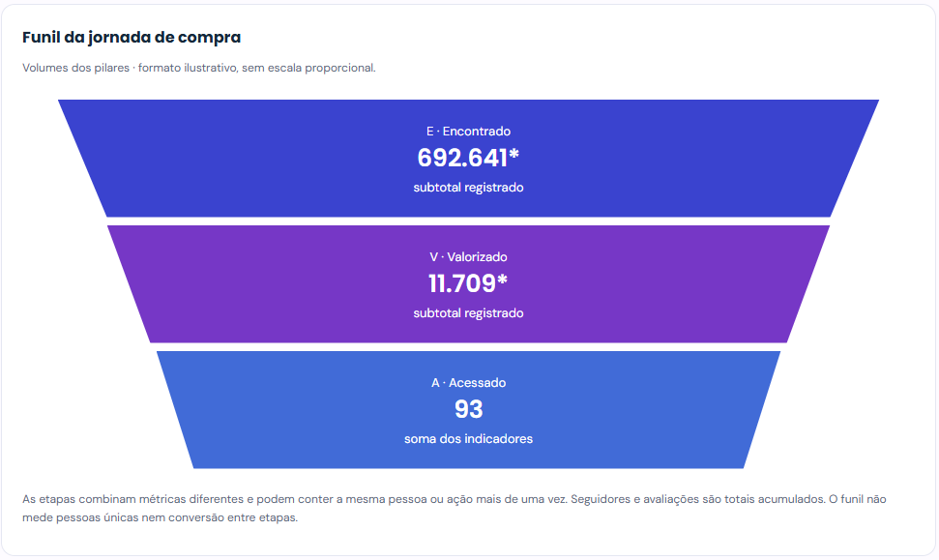Click the "A · Acessado" stage label
The width and height of the screenshot is (939, 560).
[468, 383]
